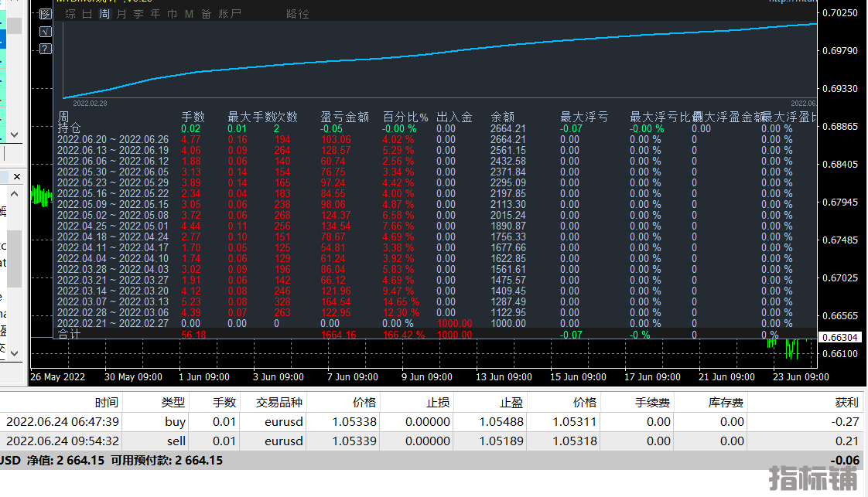Select the buy order at 2022.06.24 06:47:39
The image size is (868, 497).
pos(432,422)
